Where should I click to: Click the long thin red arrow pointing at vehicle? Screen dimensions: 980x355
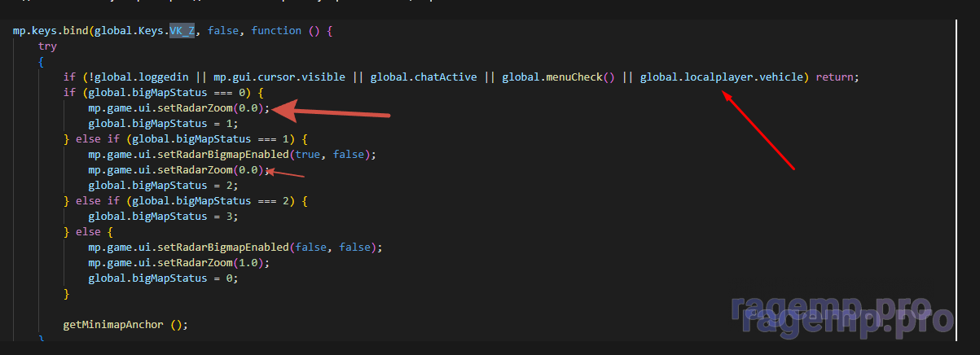coord(758,130)
